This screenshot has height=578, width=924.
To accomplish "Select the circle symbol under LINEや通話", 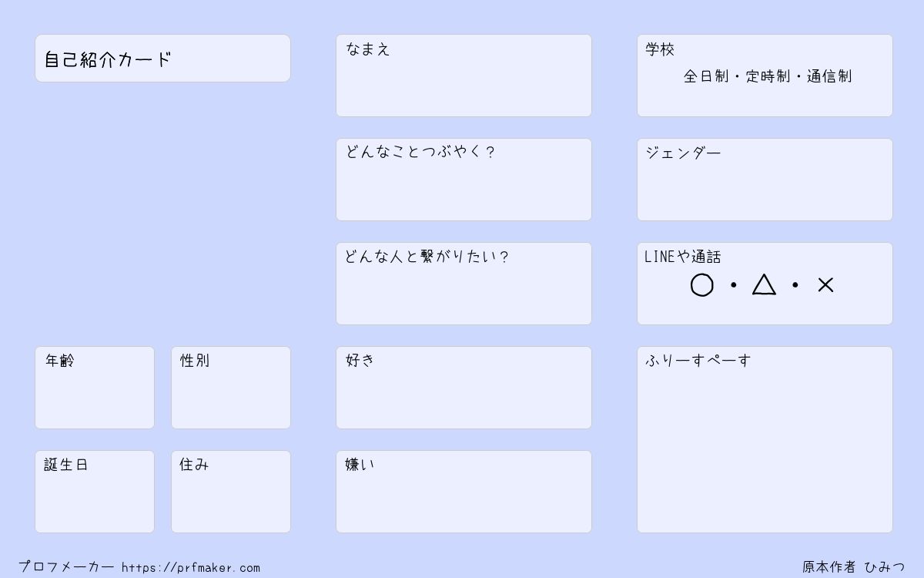I will 701,285.
